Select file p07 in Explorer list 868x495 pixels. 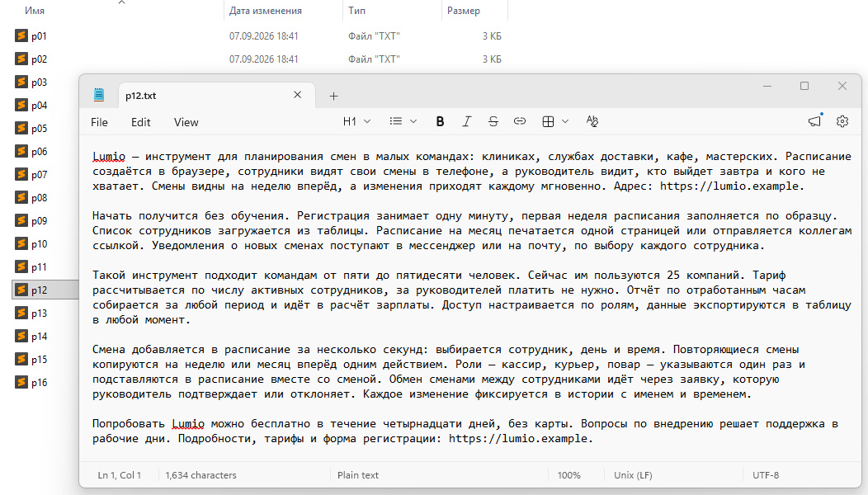(x=39, y=175)
